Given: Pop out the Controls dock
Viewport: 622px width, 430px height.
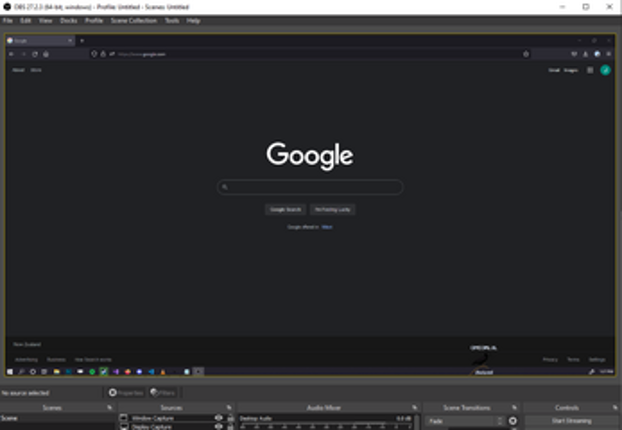Looking at the screenshot, I should pos(615,407).
